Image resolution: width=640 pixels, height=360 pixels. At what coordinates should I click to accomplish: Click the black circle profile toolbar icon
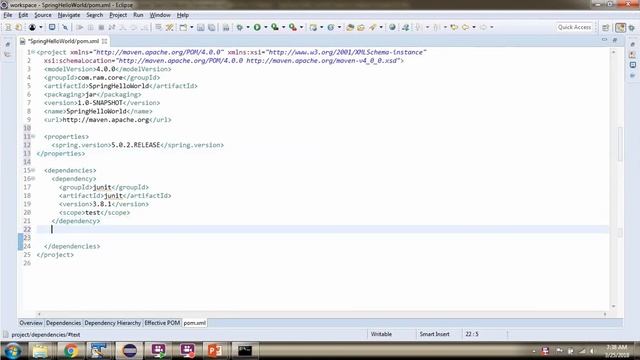coord(32,27)
